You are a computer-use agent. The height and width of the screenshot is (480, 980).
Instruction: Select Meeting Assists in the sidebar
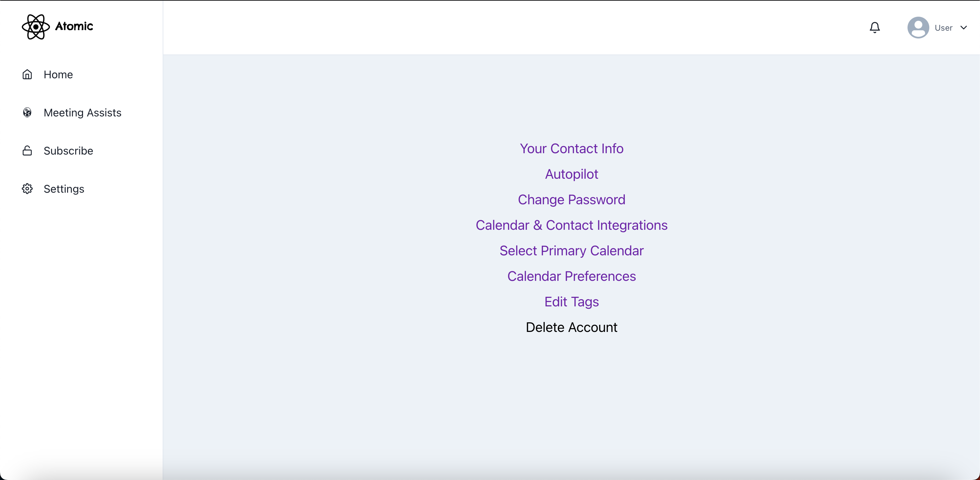tap(82, 113)
